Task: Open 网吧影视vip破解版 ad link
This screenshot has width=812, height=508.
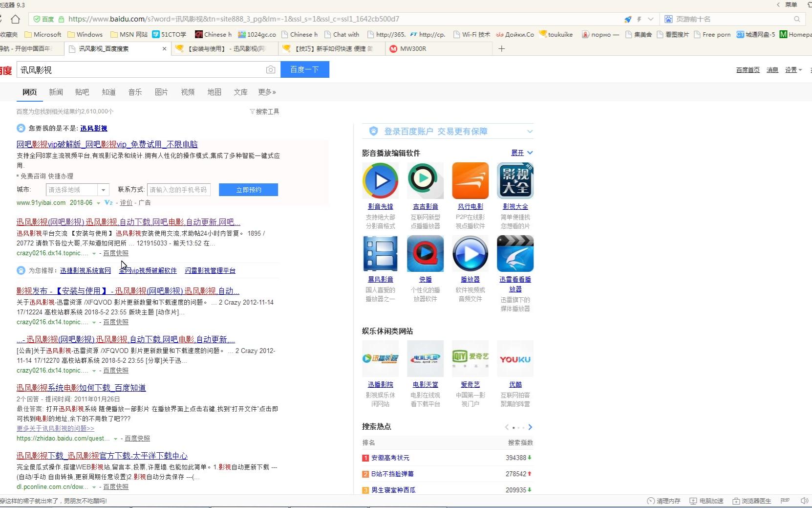Action: click(x=107, y=144)
